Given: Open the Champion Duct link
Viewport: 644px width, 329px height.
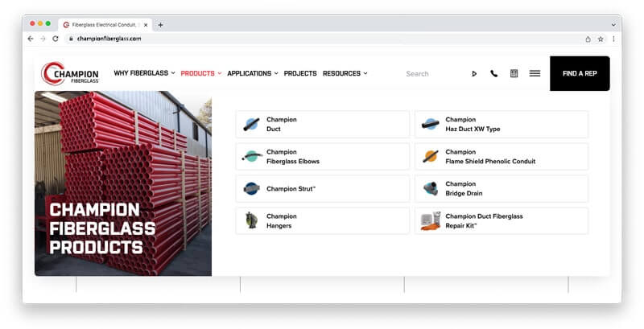Looking at the screenshot, I should click(x=323, y=124).
